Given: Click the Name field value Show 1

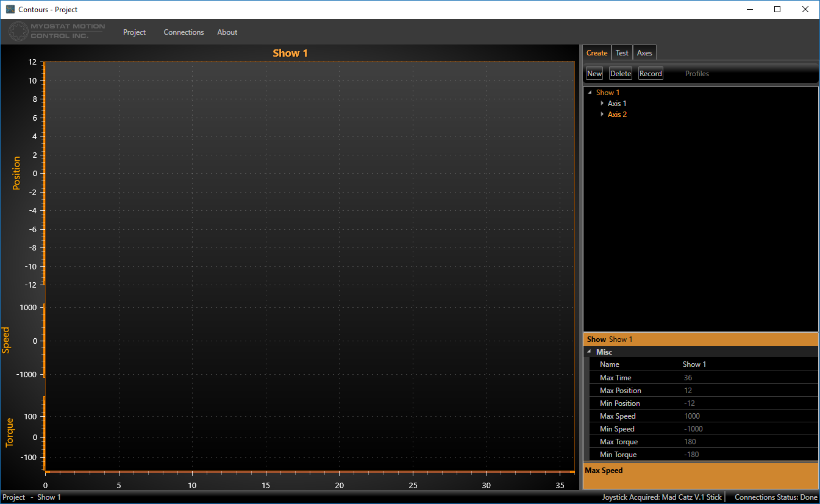Looking at the screenshot, I should (x=694, y=364).
